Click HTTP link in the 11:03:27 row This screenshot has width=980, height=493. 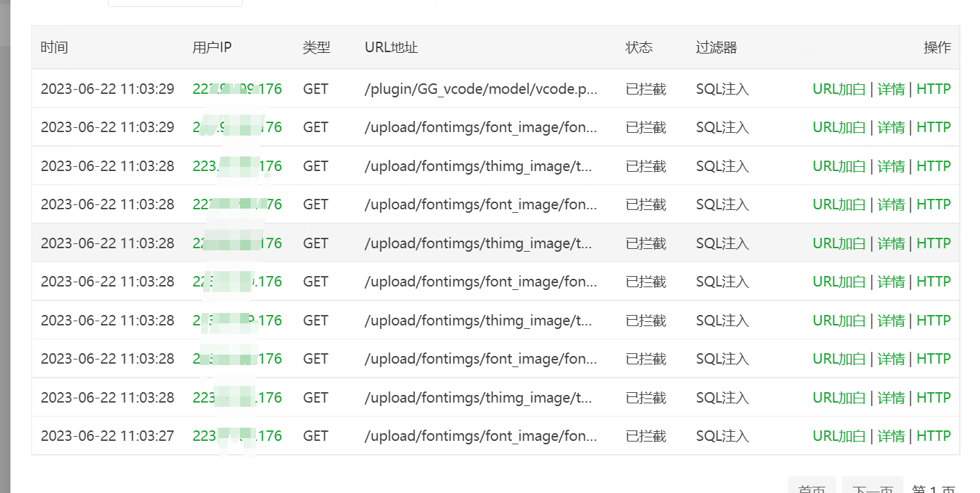pos(933,436)
